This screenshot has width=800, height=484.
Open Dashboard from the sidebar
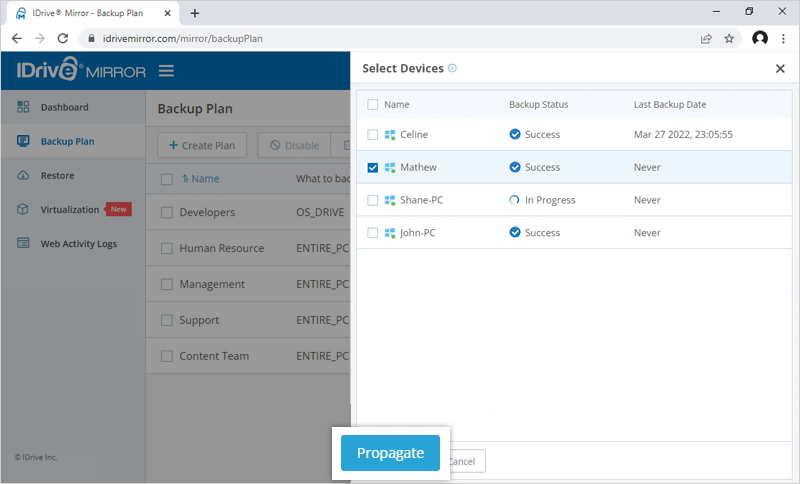point(64,107)
